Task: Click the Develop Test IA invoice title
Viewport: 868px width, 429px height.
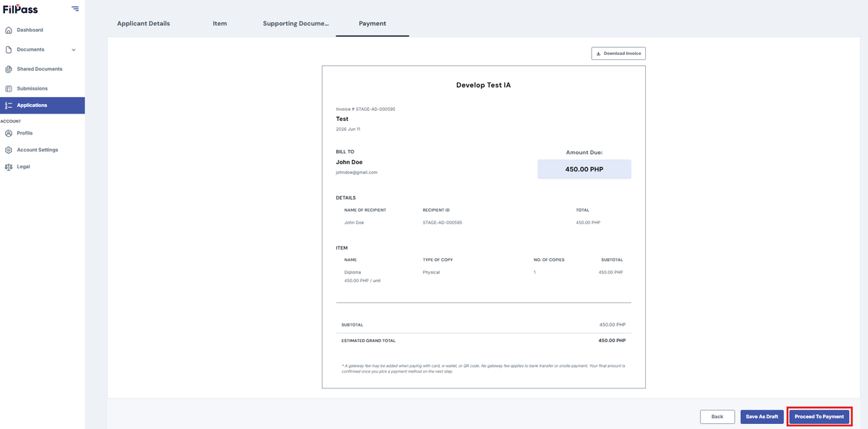Action: click(484, 85)
